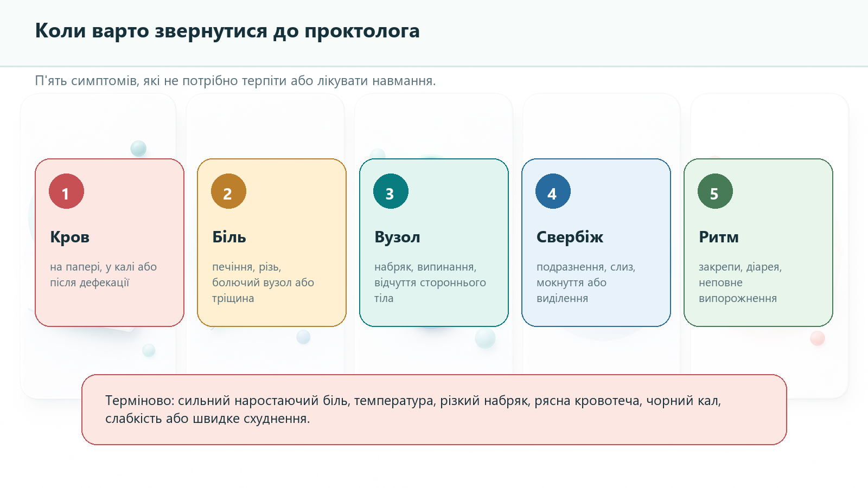Select the subtitle starting with 'П'ять симптомів'
This screenshot has height=488, width=868.
(235, 81)
